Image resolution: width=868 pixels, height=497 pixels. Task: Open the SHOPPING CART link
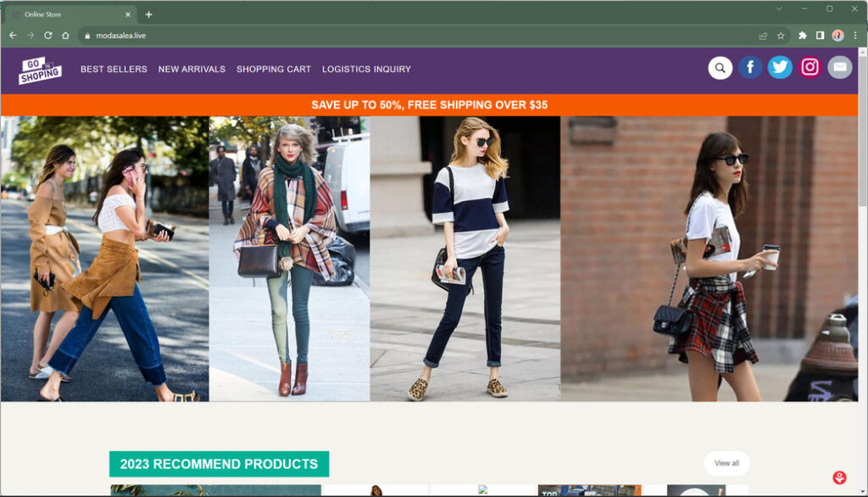click(x=274, y=70)
